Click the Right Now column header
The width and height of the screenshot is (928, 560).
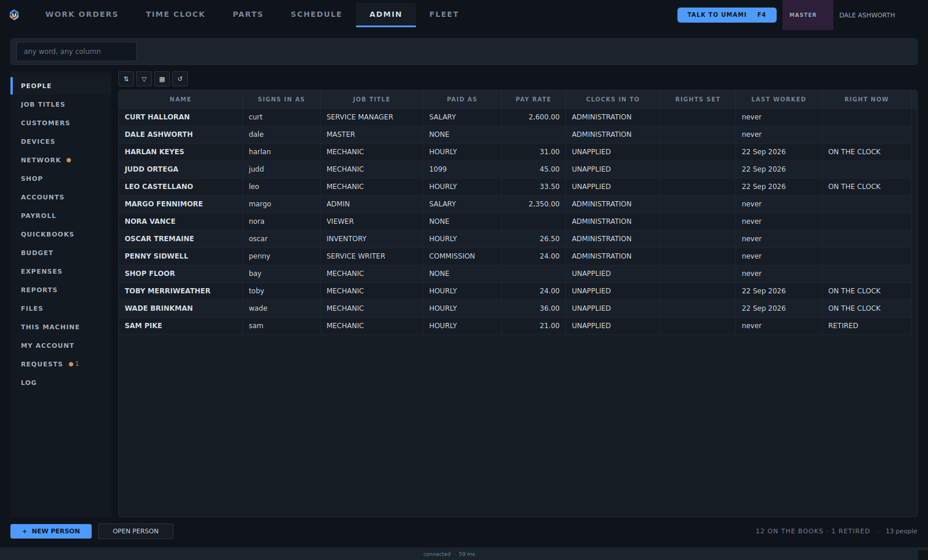(866, 99)
